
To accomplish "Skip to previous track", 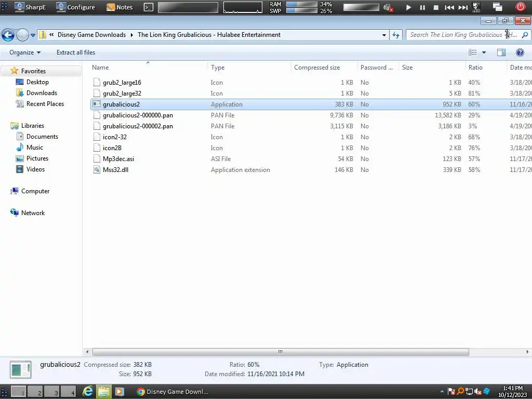I will click(x=449, y=7).
